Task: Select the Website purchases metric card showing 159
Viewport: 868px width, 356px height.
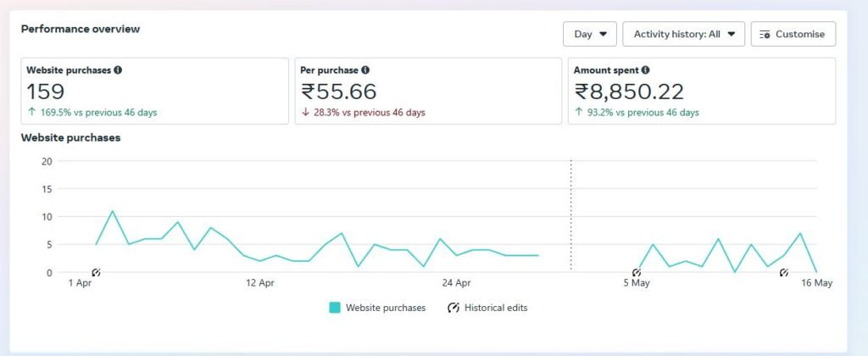Action: click(155, 92)
